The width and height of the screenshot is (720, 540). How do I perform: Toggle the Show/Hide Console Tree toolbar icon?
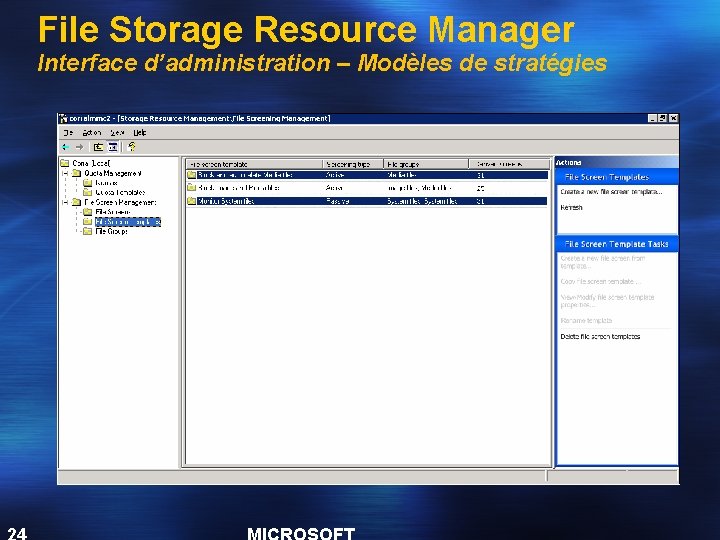click(112, 147)
